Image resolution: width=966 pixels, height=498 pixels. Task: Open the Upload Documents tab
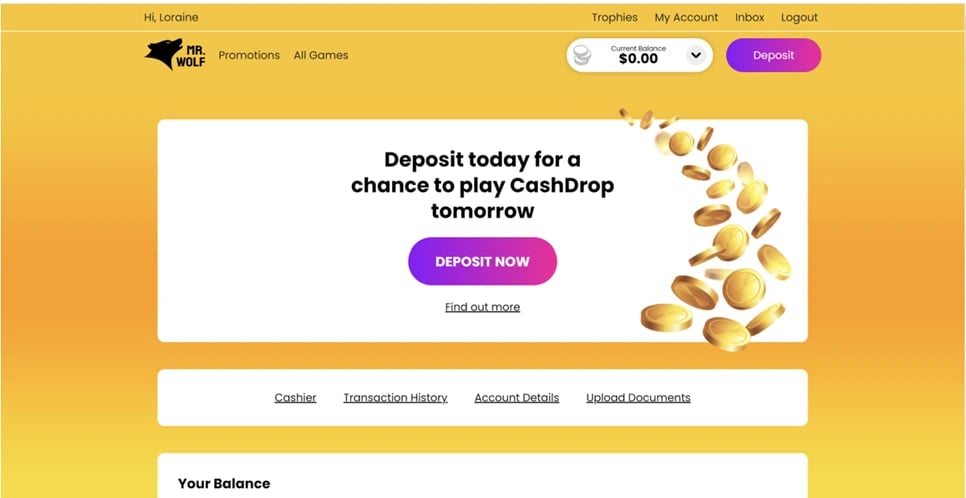point(638,398)
